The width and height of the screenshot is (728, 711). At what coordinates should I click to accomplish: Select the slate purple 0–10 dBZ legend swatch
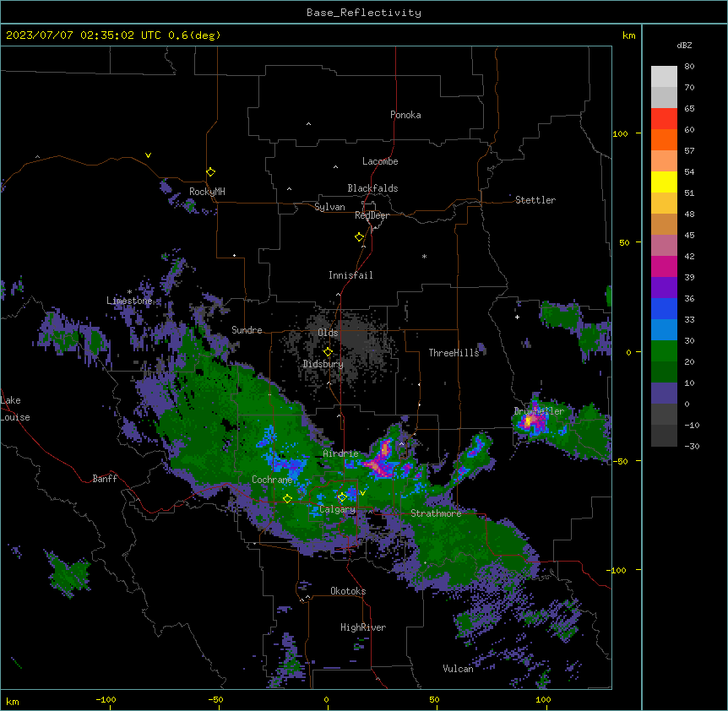(664, 393)
